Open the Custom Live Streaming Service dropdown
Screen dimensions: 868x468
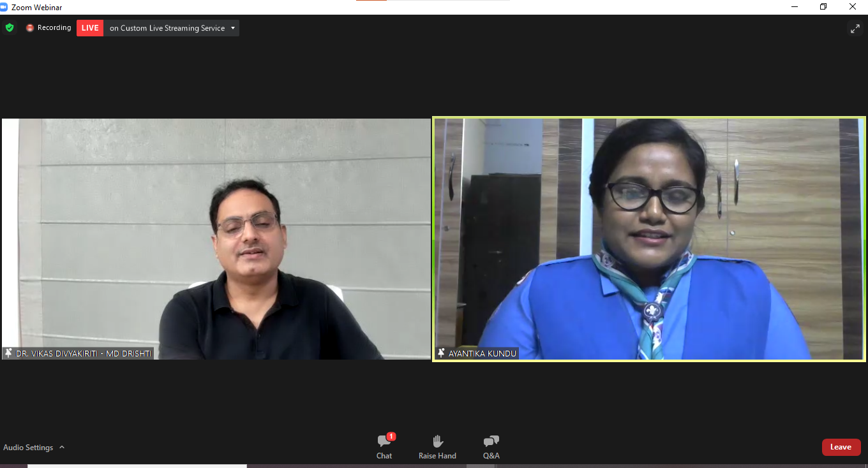(171, 28)
